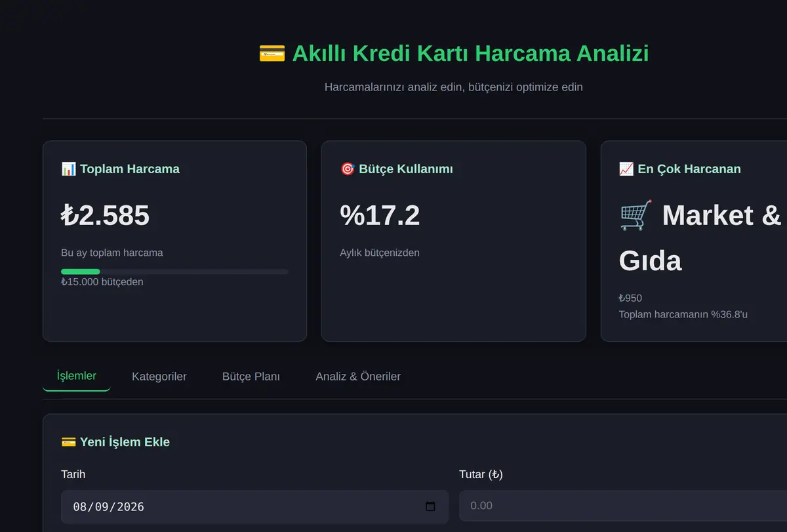This screenshot has height=532, width=787.
Task: Click the ₺950 amount in En Çok Harcanan
Action: point(630,298)
